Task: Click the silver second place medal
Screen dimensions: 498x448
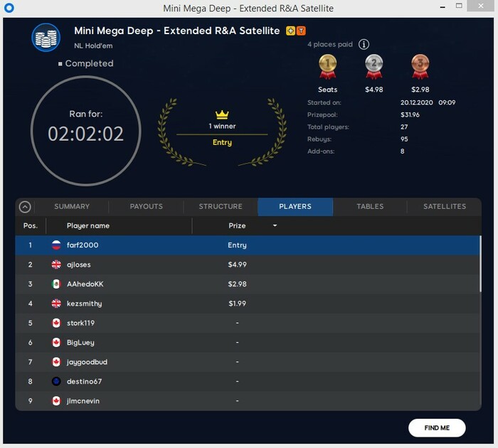Action: click(373, 66)
